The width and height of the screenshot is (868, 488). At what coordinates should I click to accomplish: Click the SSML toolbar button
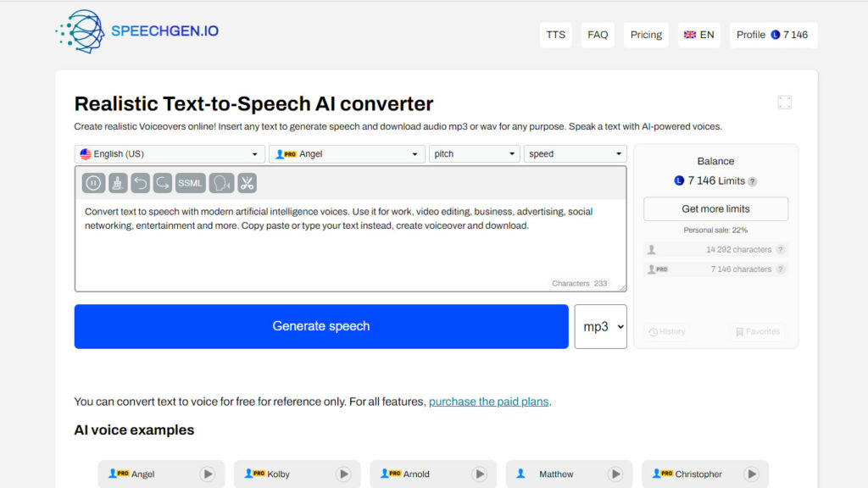pos(191,183)
